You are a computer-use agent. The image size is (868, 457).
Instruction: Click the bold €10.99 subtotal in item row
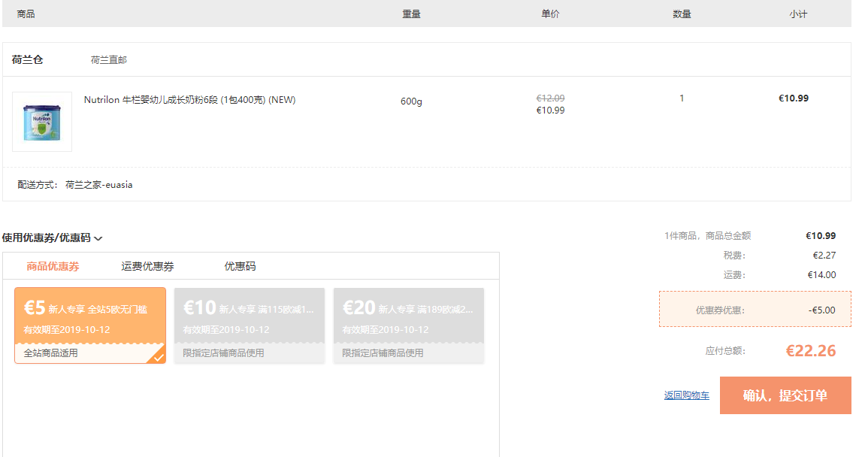click(794, 98)
